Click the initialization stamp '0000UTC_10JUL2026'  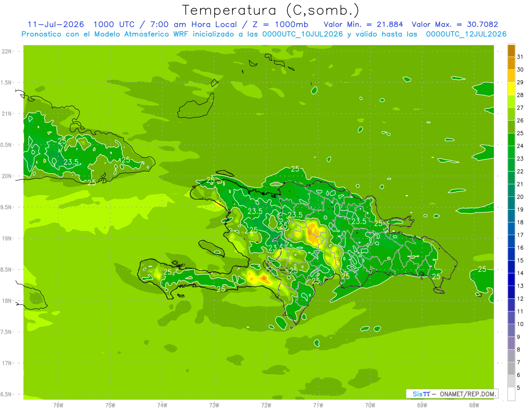(x=303, y=34)
